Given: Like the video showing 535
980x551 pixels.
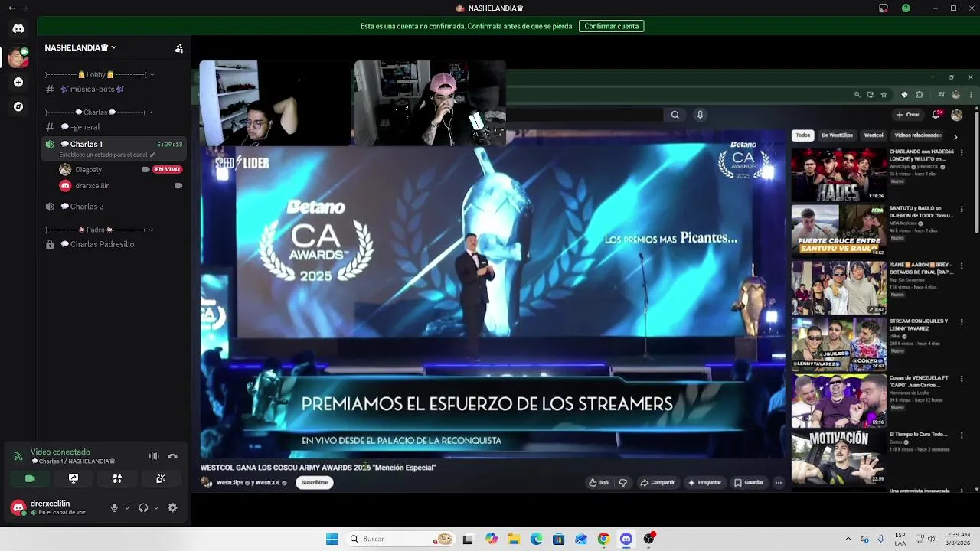Looking at the screenshot, I should [x=599, y=483].
